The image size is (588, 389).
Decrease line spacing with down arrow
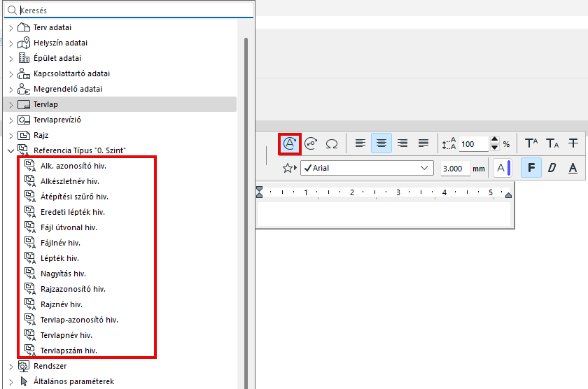[495, 148]
